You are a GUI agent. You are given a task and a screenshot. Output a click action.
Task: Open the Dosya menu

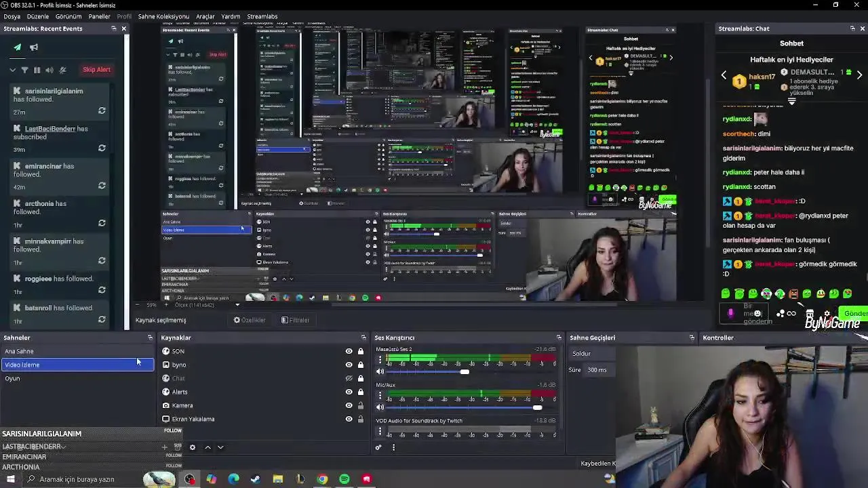(x=12, y=16)
